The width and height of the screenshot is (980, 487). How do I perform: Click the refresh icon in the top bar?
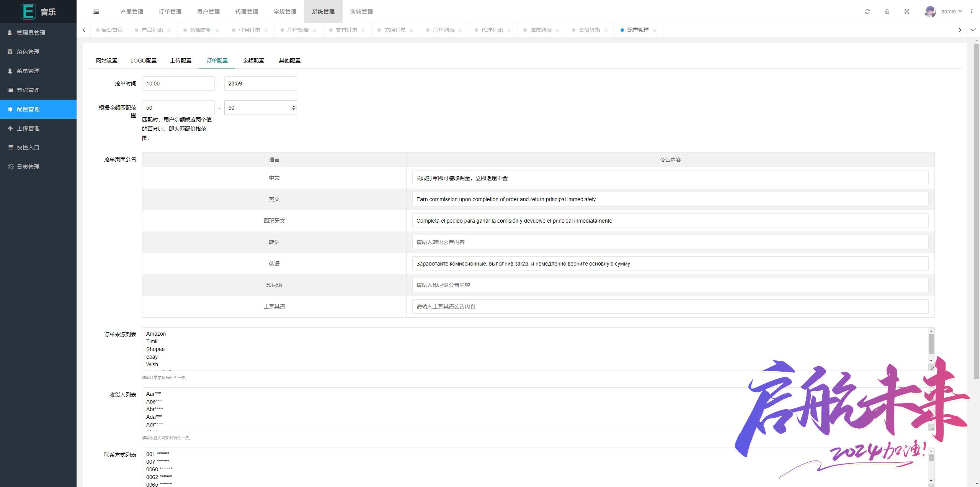tap(867, 11)
